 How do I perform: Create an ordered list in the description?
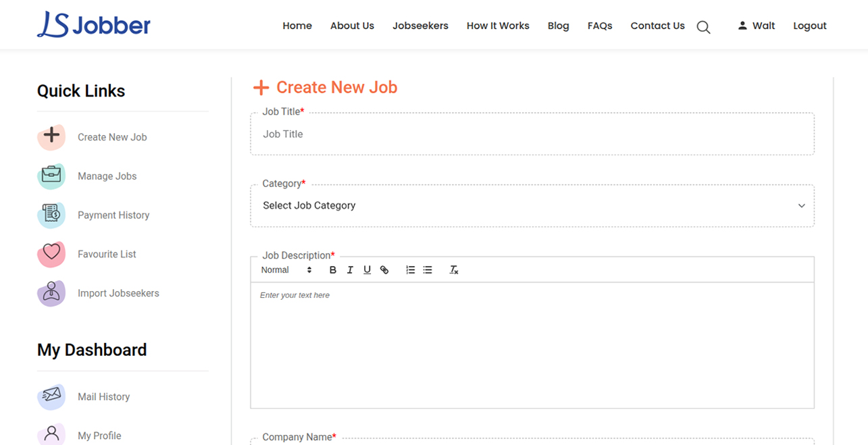tap(410, 269)
